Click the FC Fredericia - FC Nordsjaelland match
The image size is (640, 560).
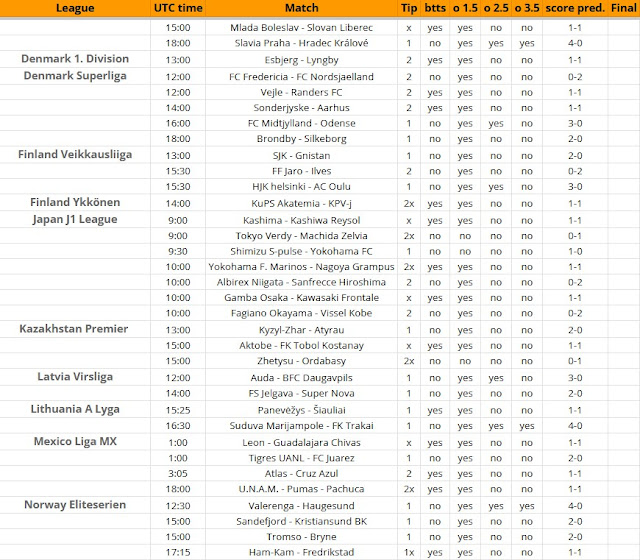click(x=302, y=77)
